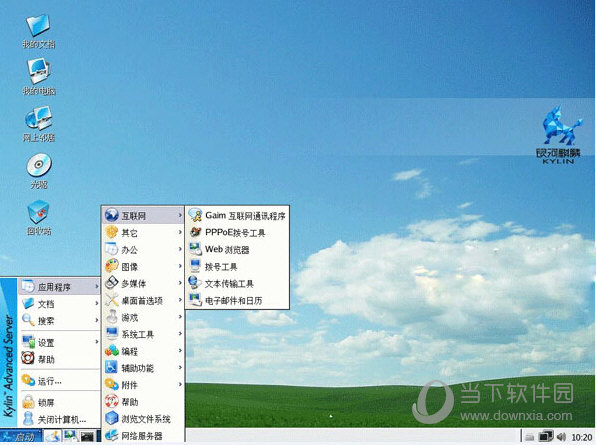This screenshot has height=445, width=597.
Task: Select 锁屏 to lock the screen
Action: pos(59,402)
